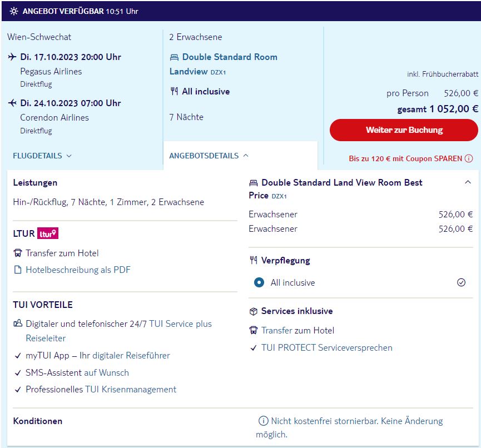The height and width of the screenshot is (448, 481).
Task: Click the bold All inclusive label in offer header
Action: [x=206, y=91]
